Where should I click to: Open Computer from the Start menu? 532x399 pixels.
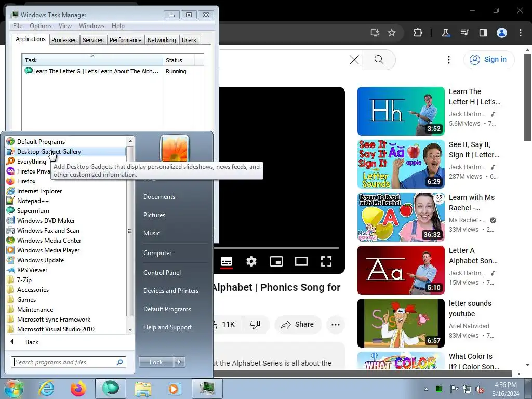[157, 253]
